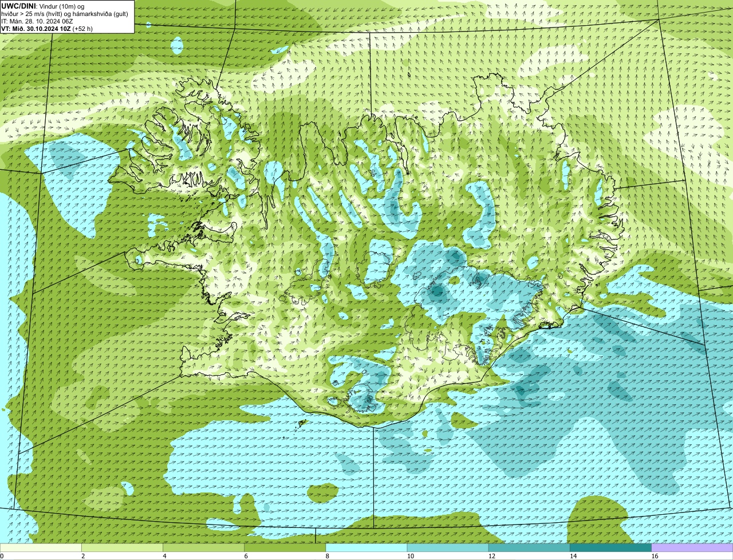
Task: Click the 4–6 m/s green legend swatch
Action: (x=204, y=547)
